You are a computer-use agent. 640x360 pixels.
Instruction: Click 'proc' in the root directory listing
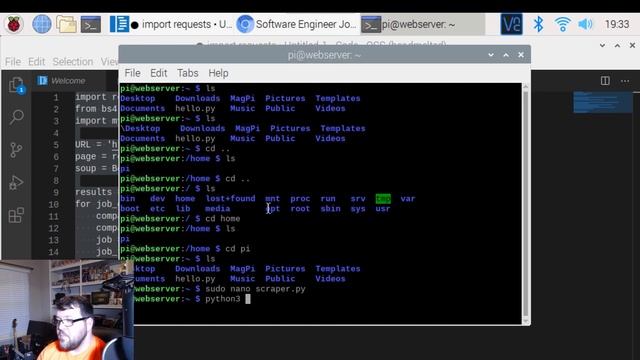tap(300, 199)
